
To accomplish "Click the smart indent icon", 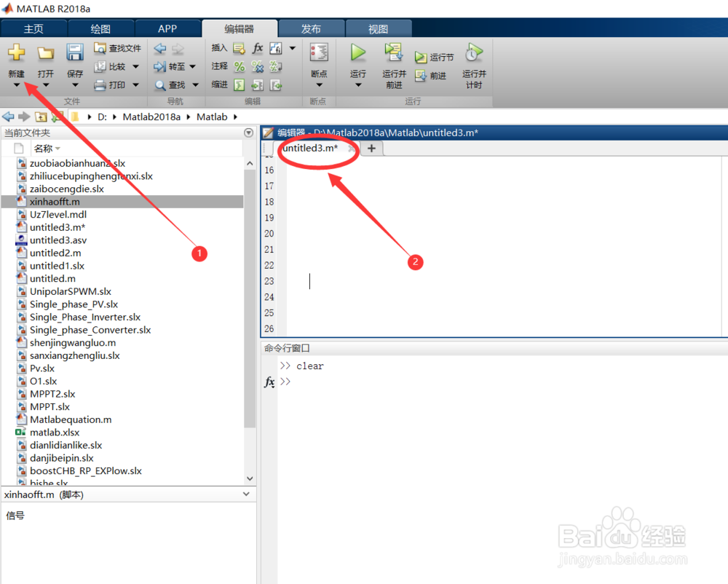I will 239,85.
